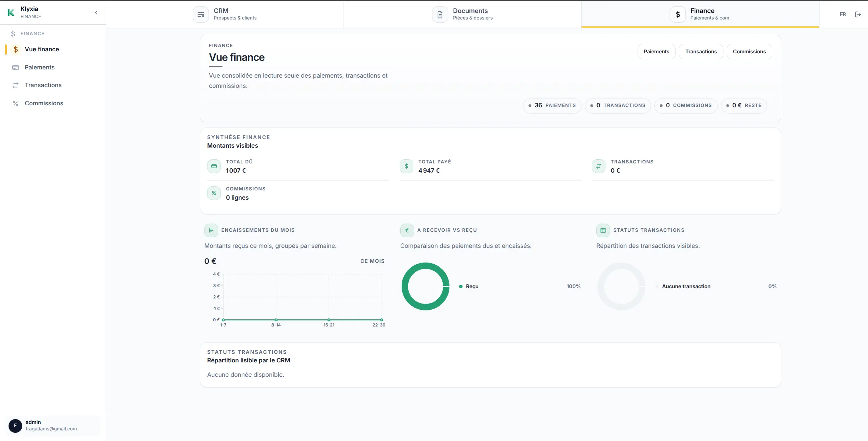Click the Commissions header button
Viewport: 868px width, 441px height.
click(749, 51)
